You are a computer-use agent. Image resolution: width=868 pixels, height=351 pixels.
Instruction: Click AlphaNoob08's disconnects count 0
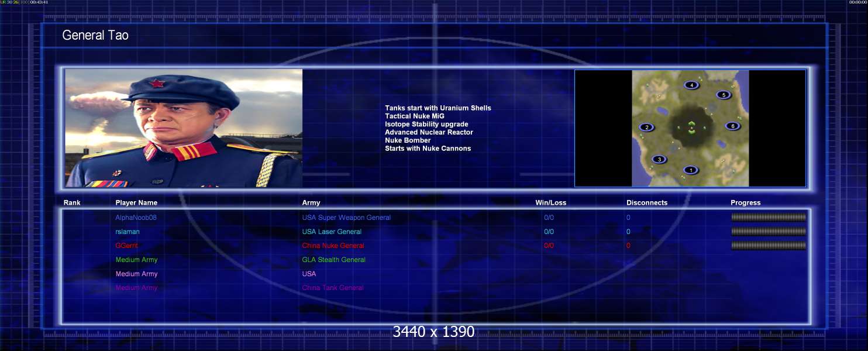(628, 218)
